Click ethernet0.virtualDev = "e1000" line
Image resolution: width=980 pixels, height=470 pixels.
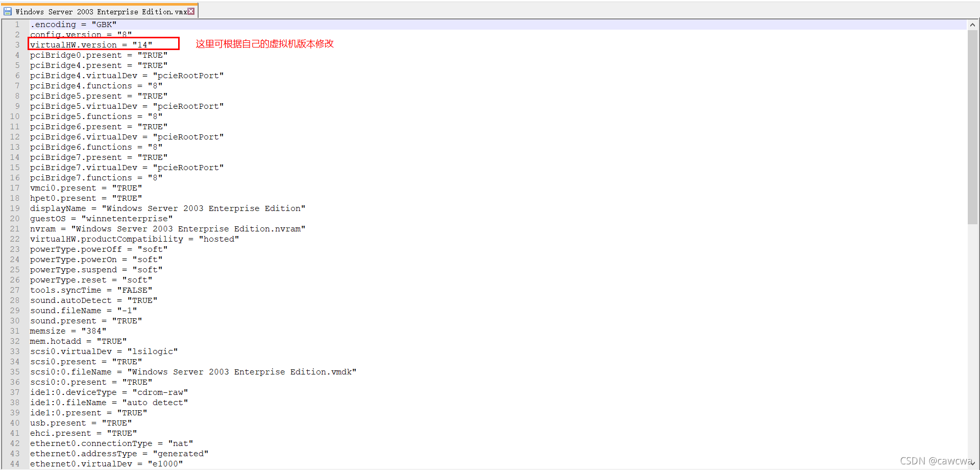(x=106, y=464)
